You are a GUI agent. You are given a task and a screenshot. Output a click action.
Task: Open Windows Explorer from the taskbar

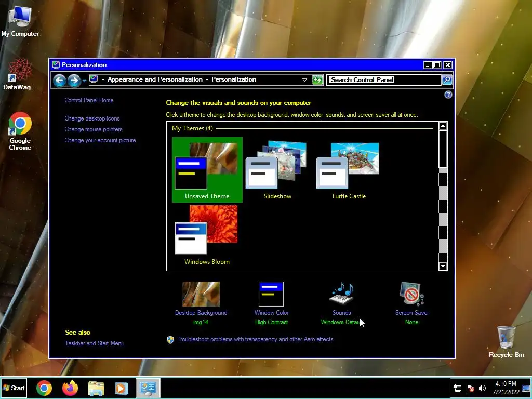coord(96,388)
